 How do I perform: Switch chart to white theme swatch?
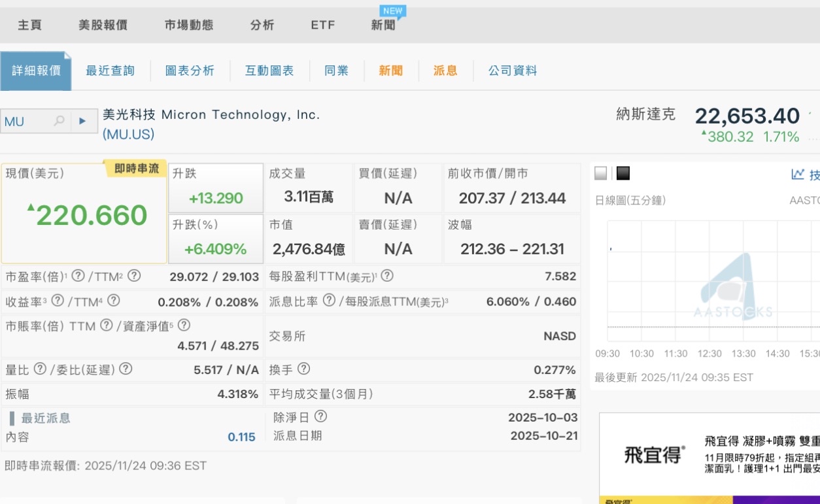point(601,173)
